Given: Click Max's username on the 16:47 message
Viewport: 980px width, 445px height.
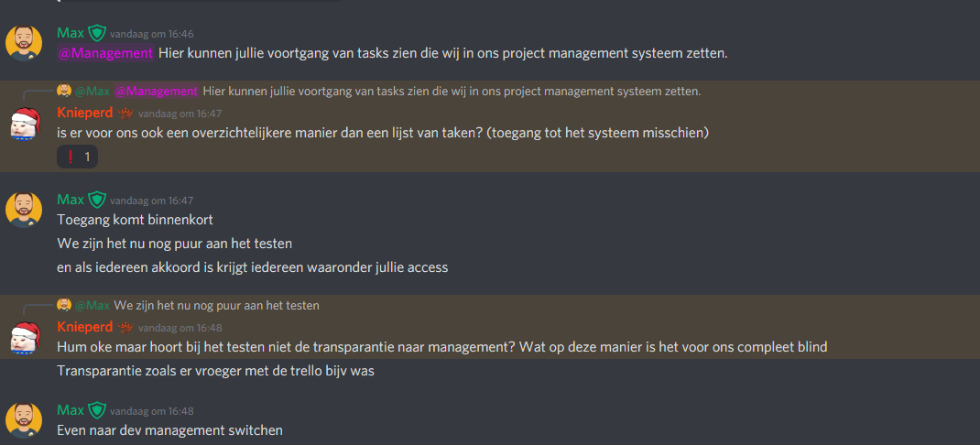Looking at the screenshot, I should point(71,200).
